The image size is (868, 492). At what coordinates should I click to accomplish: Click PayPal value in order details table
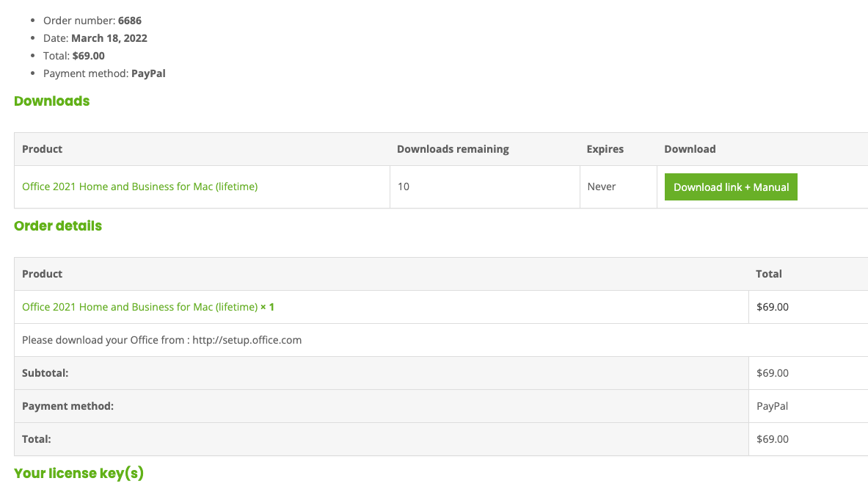click(772, 406)
